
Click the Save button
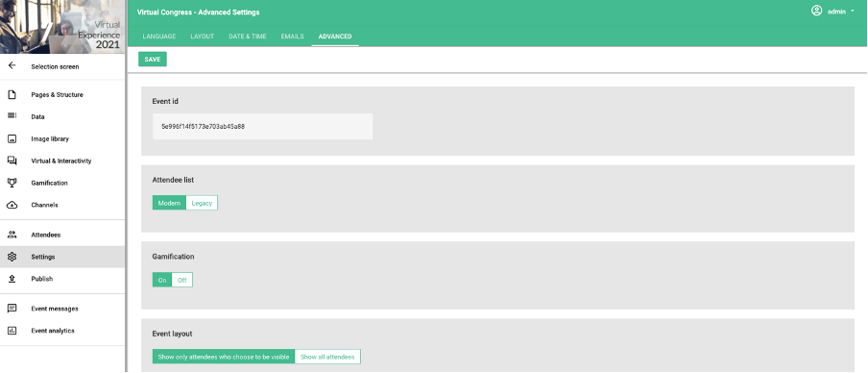[x=153, y=60]
